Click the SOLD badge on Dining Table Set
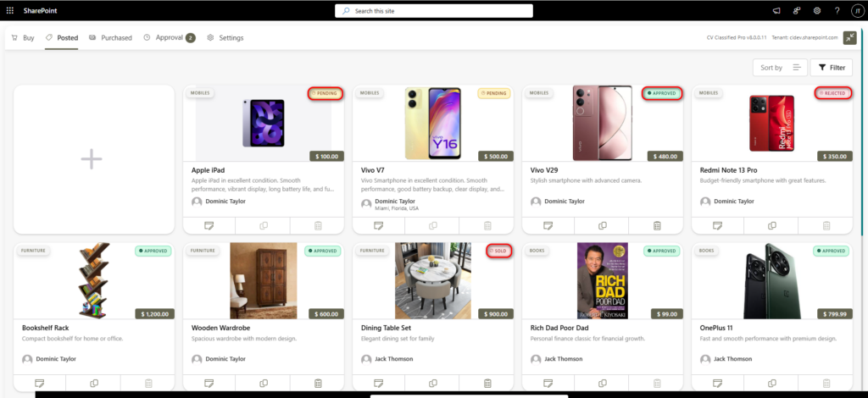 [498, 251]
